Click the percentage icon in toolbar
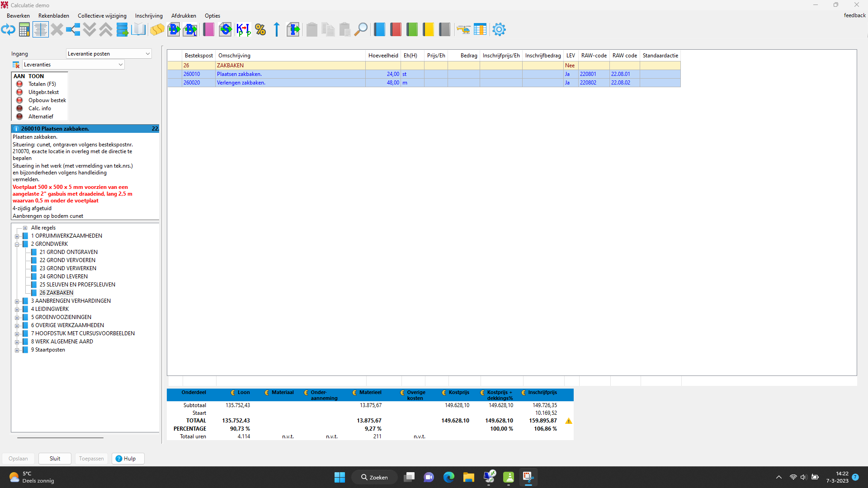This screenshot has height=488, width=868. coord(260,30)
